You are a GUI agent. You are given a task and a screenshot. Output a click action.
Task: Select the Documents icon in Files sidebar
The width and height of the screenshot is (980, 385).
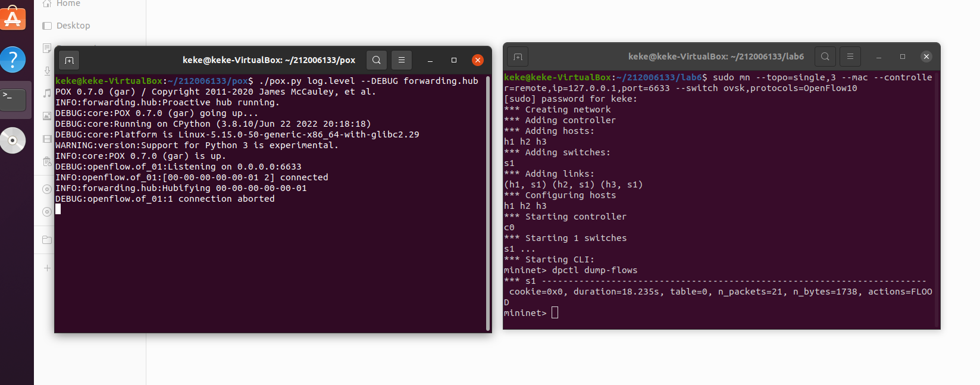click(47, 48)
